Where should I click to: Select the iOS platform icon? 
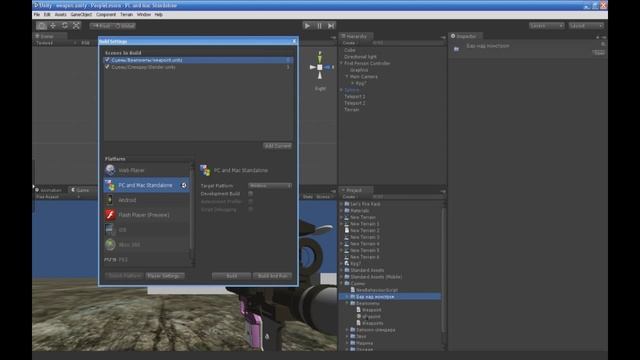(x=110, y=230)
